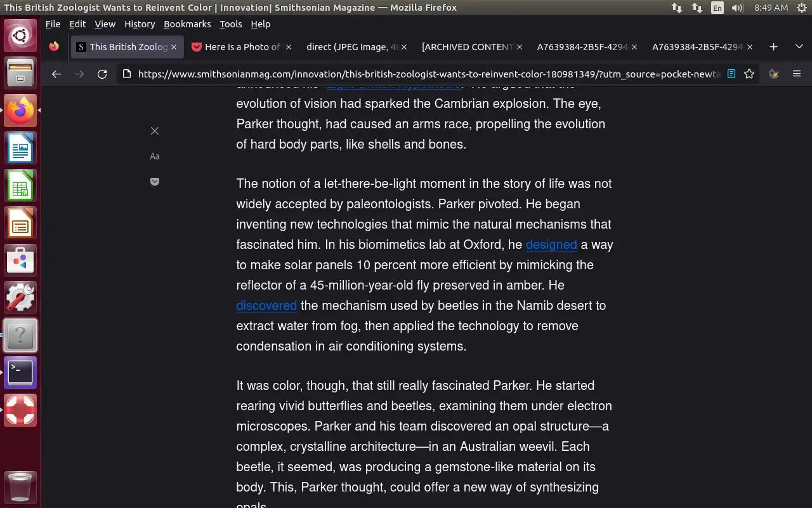Click the smithsonianmag.com URL address field

(x=429, y=74)
